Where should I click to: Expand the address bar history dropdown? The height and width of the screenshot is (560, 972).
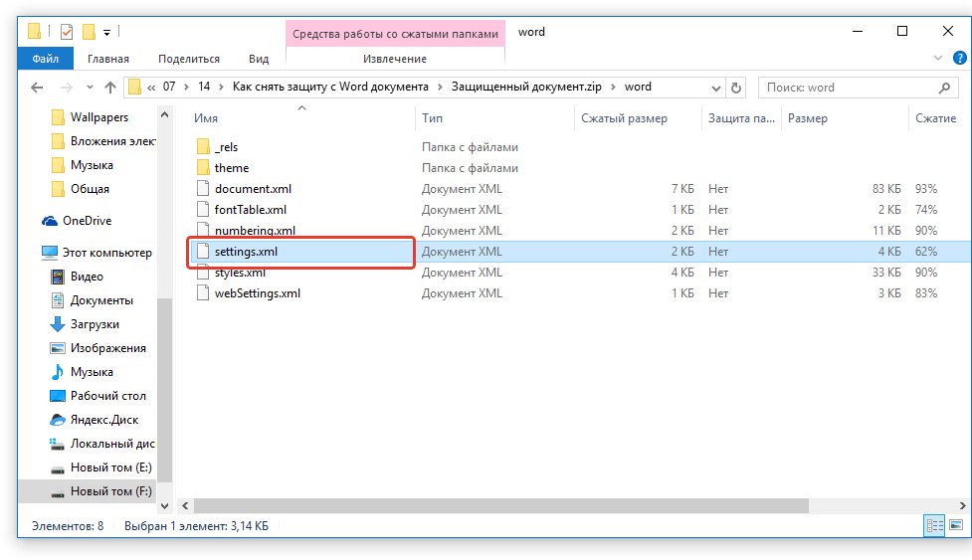pyautogui.click(x=716, y=88)
